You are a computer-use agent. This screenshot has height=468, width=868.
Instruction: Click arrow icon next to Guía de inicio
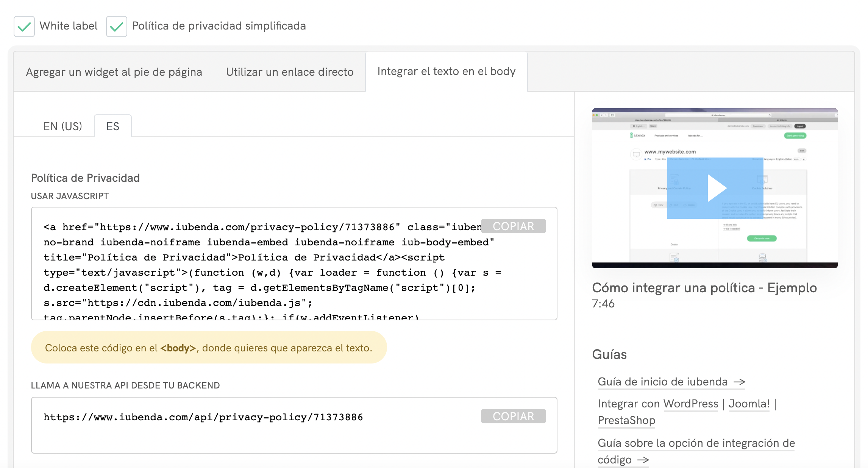tap(740, 382)
